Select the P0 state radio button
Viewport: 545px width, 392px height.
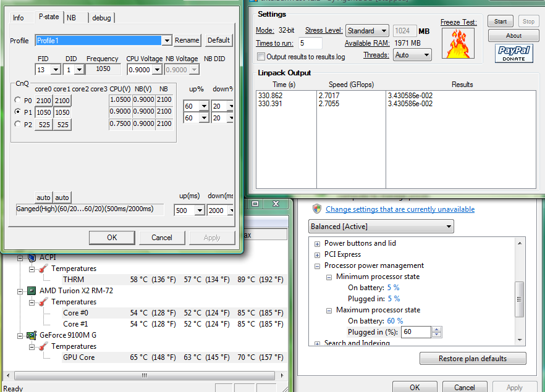(x=18, y=100)
